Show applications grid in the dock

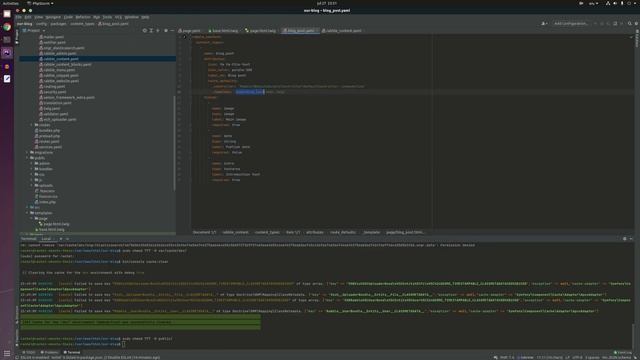pos(7,353)
